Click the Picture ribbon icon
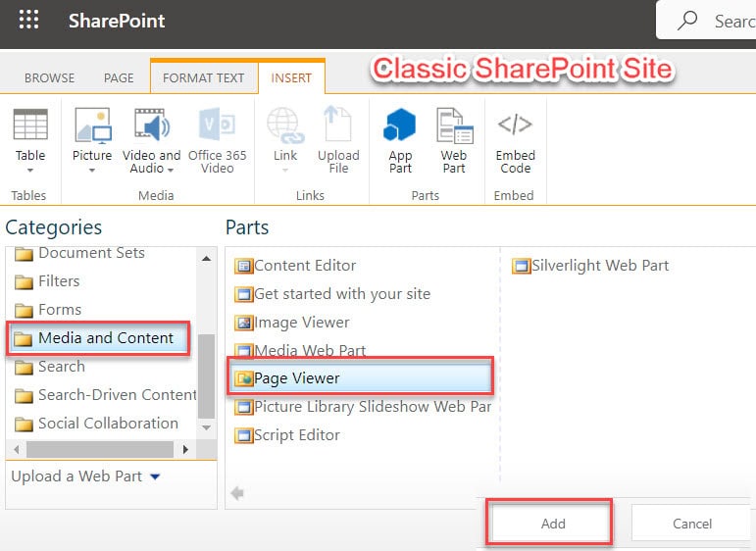 coord(93,125)
